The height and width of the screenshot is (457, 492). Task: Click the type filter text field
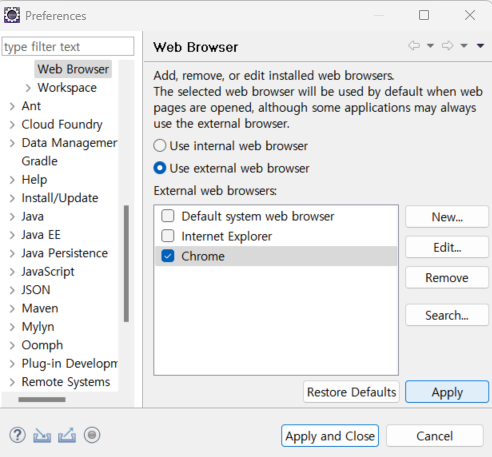(68, 47)
